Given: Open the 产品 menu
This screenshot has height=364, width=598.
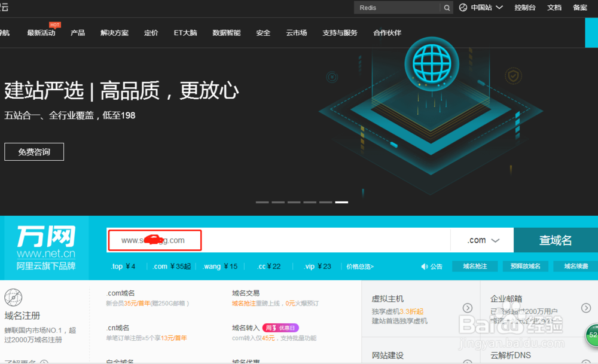Looking at the screenshot, I should 77,33.
